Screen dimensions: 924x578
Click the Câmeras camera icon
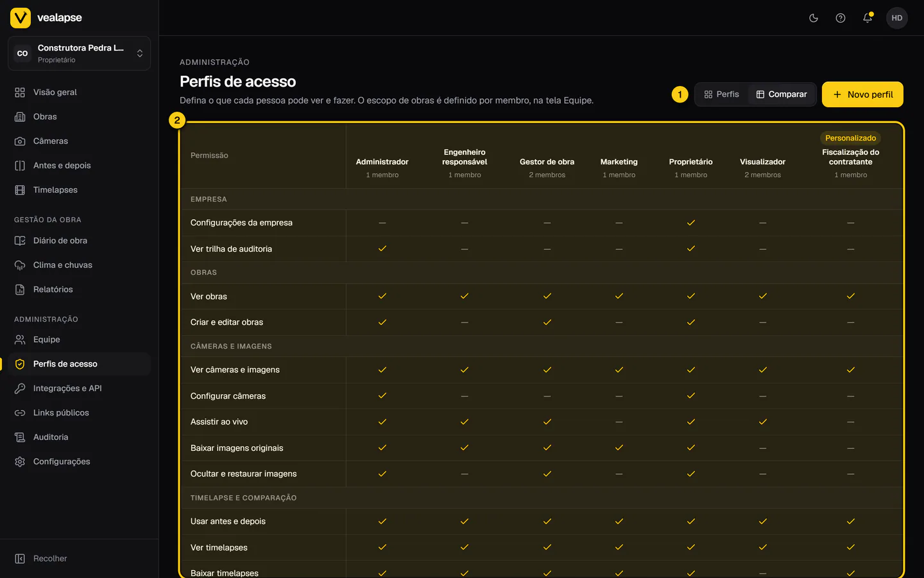tap(20, 141)
